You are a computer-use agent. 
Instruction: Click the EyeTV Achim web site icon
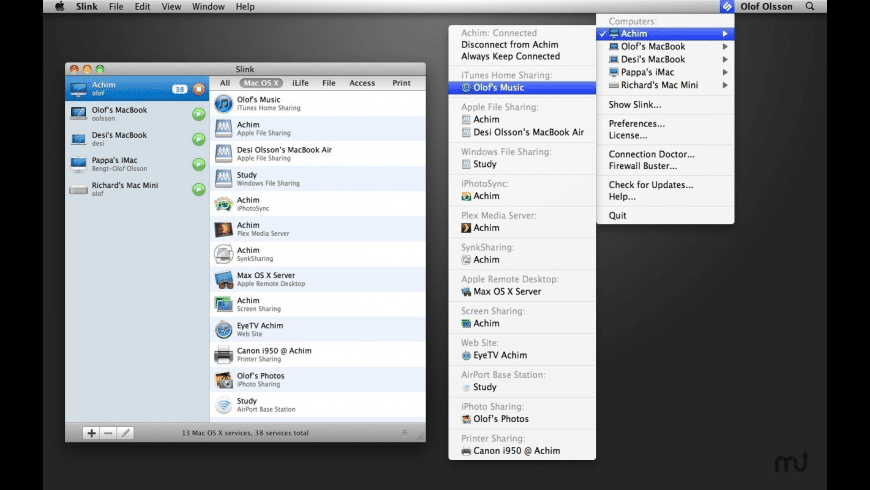point(224,329)
